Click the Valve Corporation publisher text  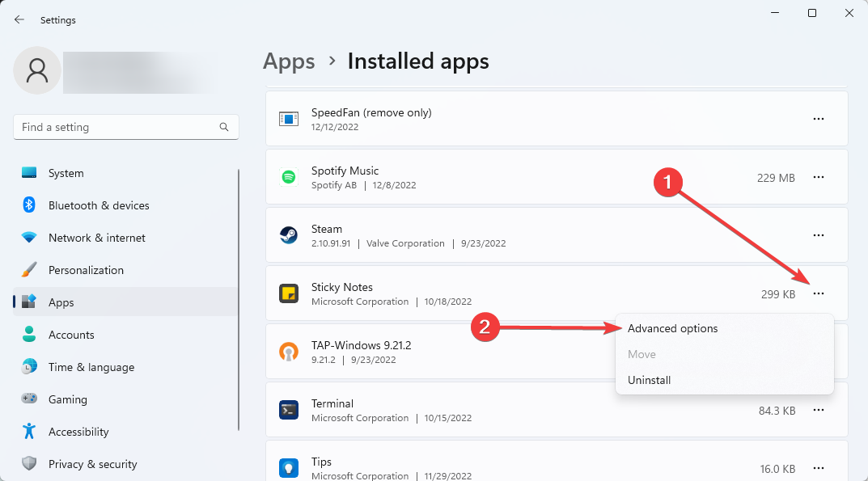405,243
